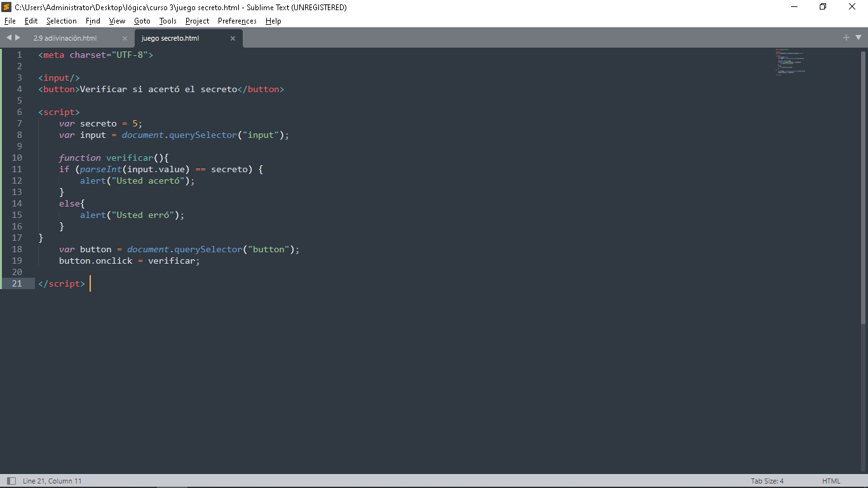Close the Sublime Text window

tap(853, 7)
